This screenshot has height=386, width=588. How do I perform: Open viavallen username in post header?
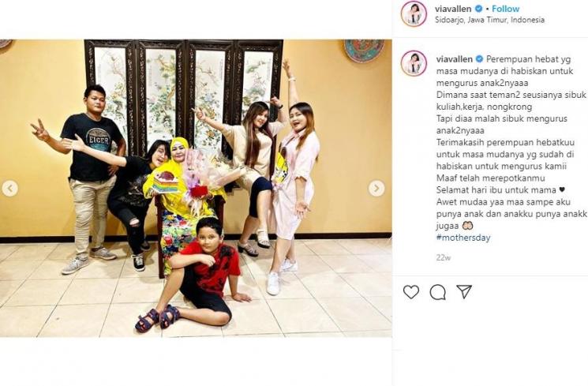pos(453,9)
